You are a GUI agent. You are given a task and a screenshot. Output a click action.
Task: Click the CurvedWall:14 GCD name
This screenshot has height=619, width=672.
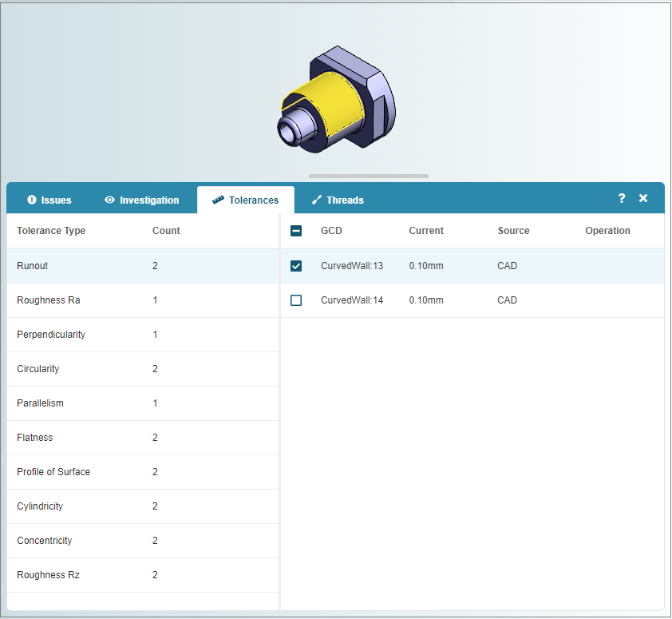point(352,300)
